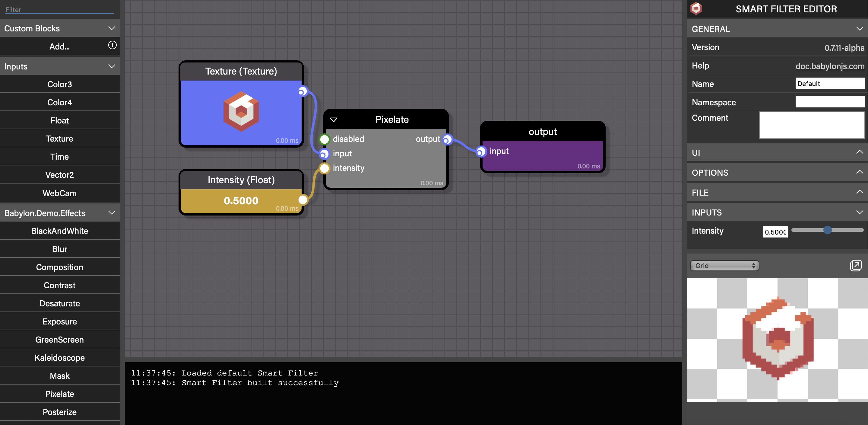The width and height of the screenshot is (868, 425).
Task: Collapse the Custom Blocks section
Action: coord(112,28)
